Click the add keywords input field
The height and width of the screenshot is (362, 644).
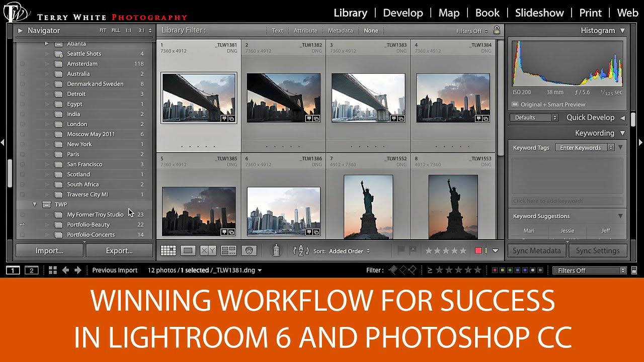(x=567, y=201)
